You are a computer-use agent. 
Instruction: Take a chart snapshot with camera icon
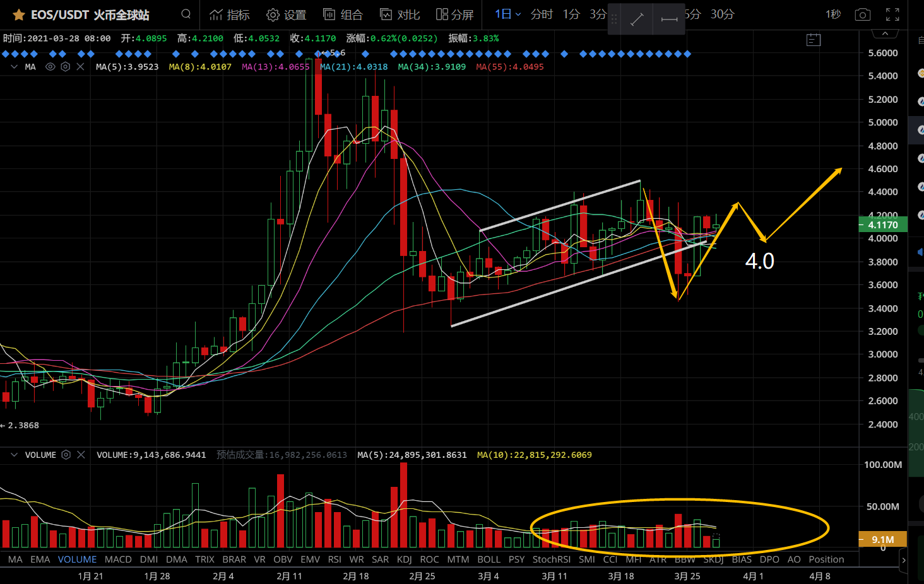(x=863, y=15)
